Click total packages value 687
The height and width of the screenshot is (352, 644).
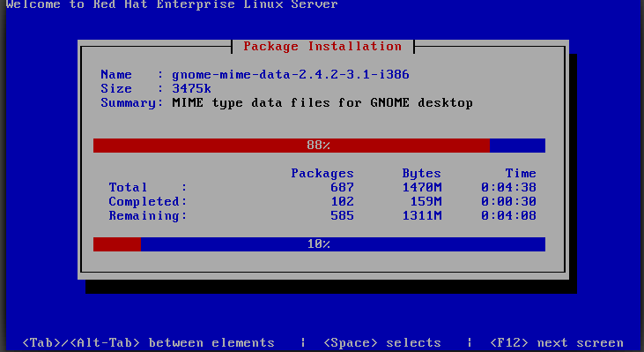(342, 188)
